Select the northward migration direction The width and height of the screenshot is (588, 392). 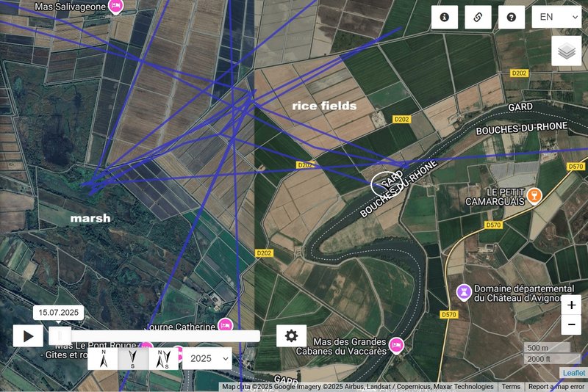click(x=104, y=359)
